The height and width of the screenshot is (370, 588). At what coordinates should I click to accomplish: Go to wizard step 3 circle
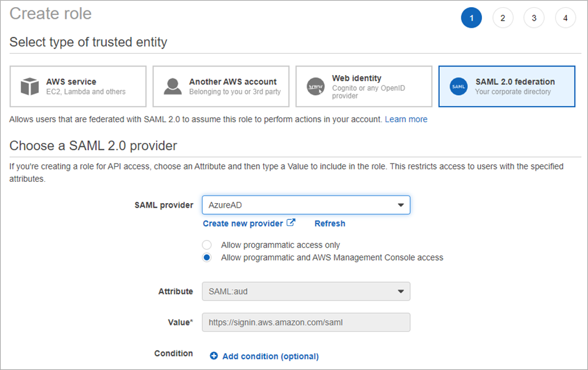[534, 17]
